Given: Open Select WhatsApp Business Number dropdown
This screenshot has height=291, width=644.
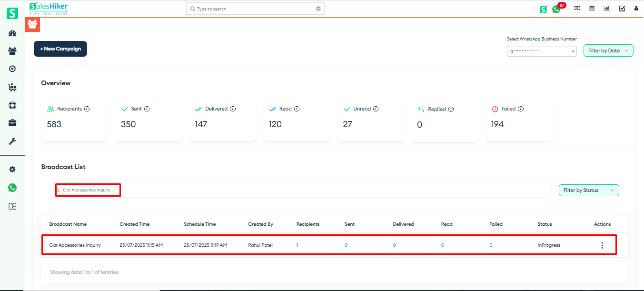Looking at the screenshot, I should pyautogui.click(x=542, y=51).
